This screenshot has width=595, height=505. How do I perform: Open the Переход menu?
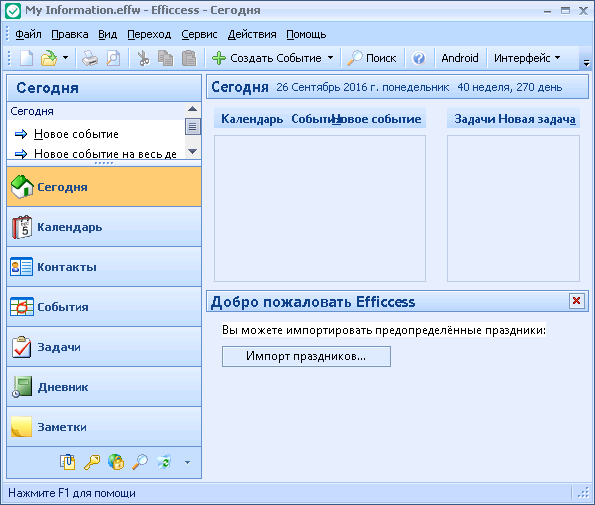(x=149, y=35)
